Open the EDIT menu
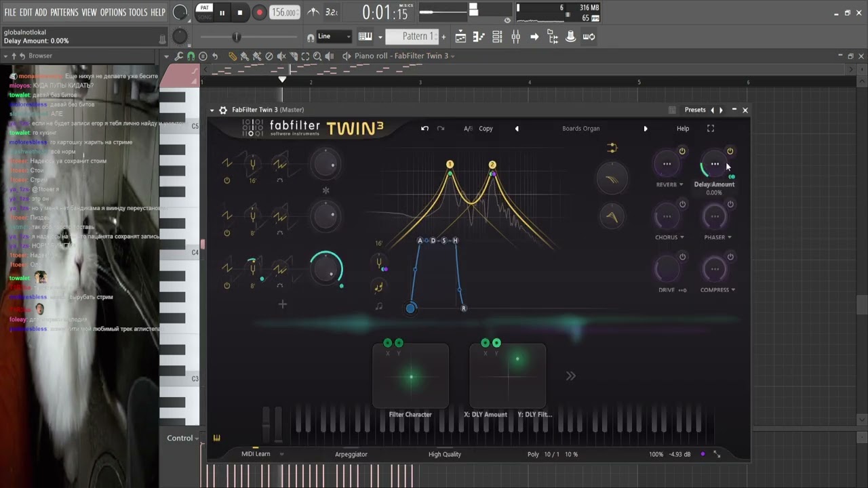Image resolution: width=868 pixels, height=488 pixels. click(26, 12)
